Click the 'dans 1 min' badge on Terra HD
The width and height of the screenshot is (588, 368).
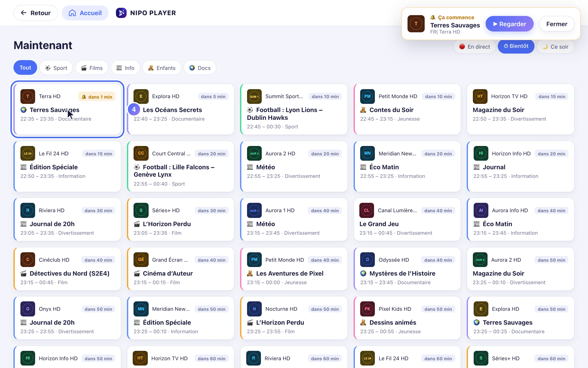click(x=97, y=97)
